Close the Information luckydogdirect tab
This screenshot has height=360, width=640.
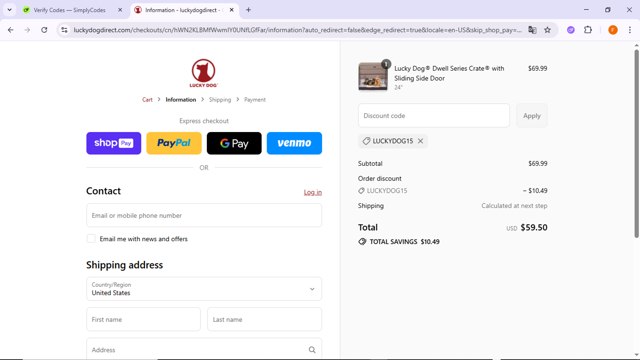coord(231,10)
